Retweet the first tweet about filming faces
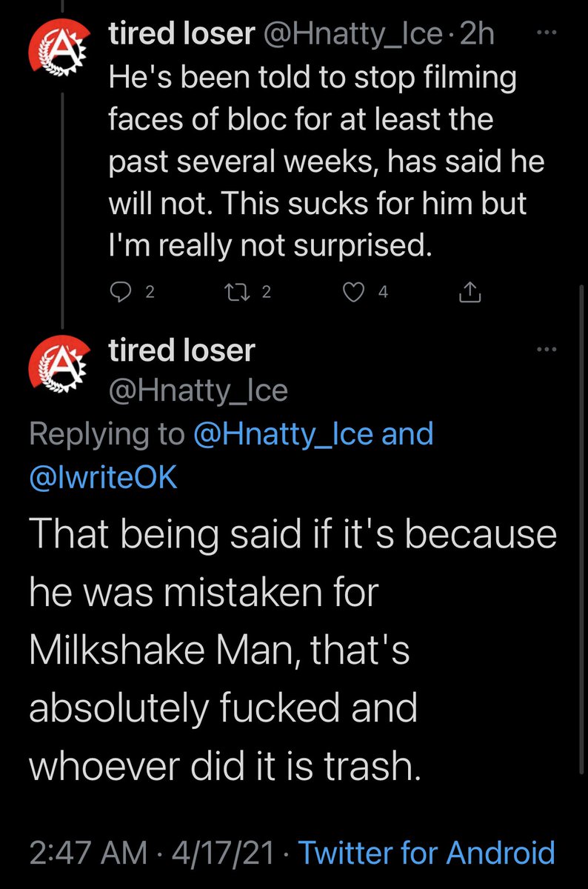 click(239, 293)
